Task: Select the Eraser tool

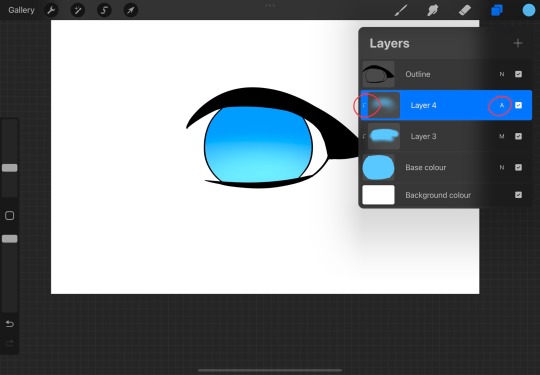Action: 465,10
